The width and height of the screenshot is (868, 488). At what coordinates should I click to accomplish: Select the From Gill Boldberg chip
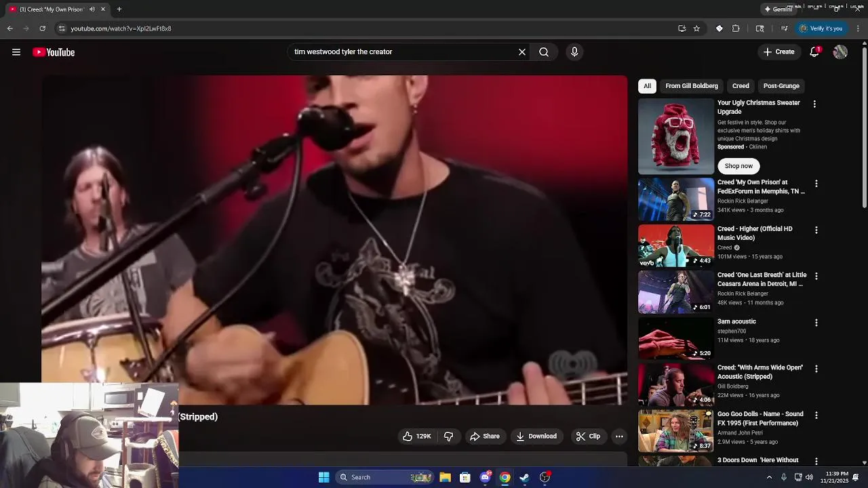tap(691, 86)
